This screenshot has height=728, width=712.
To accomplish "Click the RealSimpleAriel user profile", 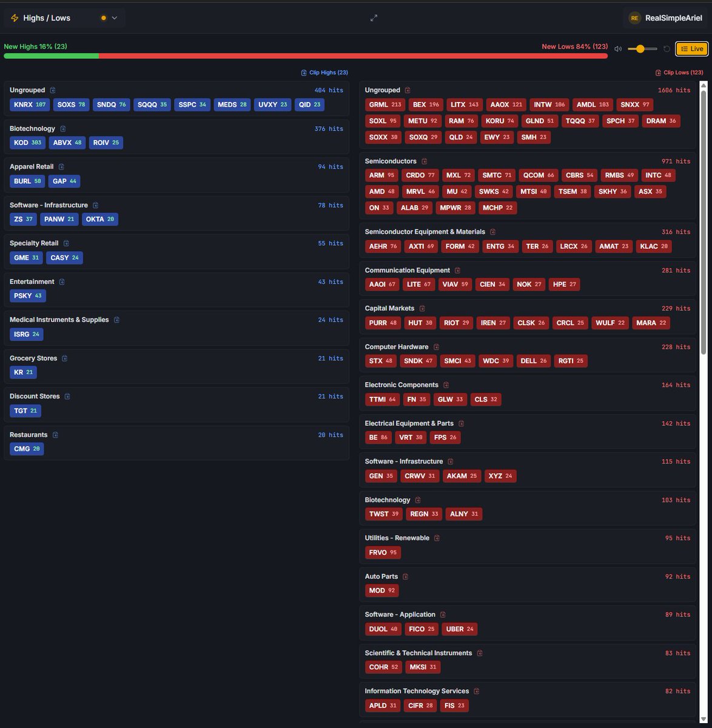I will point(665,18).
